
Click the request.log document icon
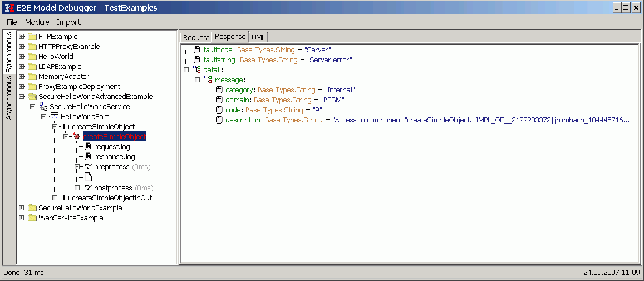(87, 147)
